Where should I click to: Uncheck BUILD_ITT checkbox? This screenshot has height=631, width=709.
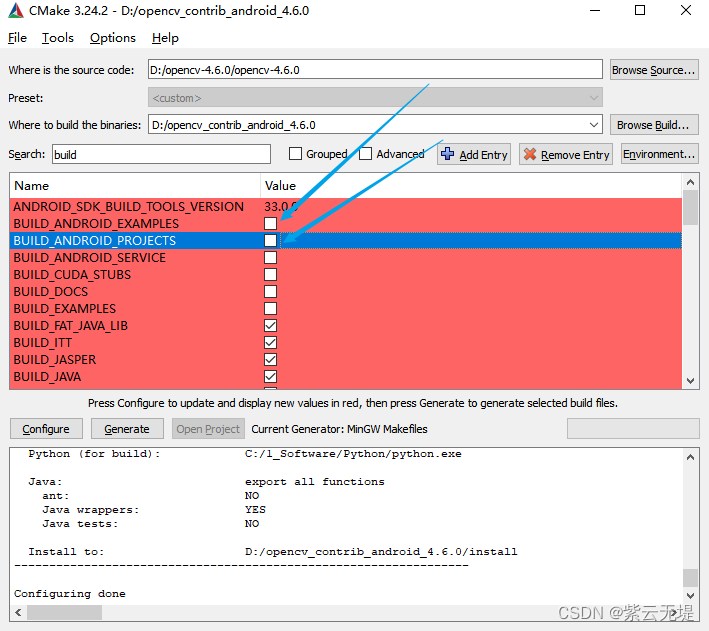[x=270, y=342]
